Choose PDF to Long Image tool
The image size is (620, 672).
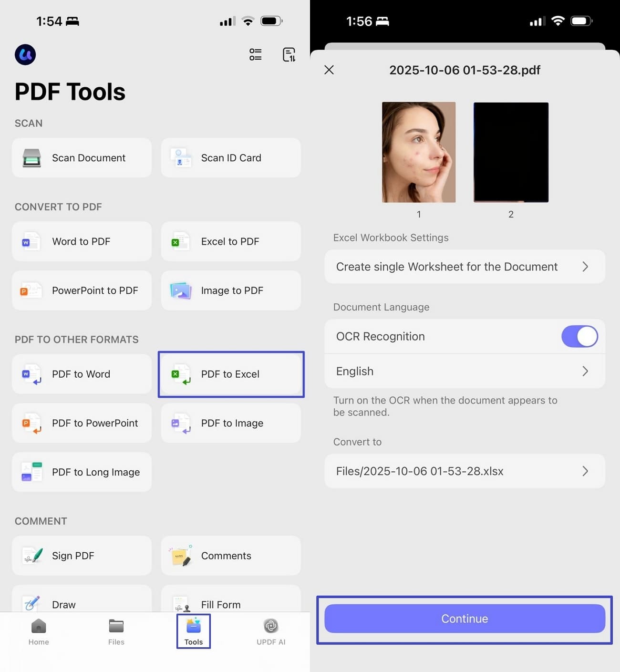coord(82,472)
